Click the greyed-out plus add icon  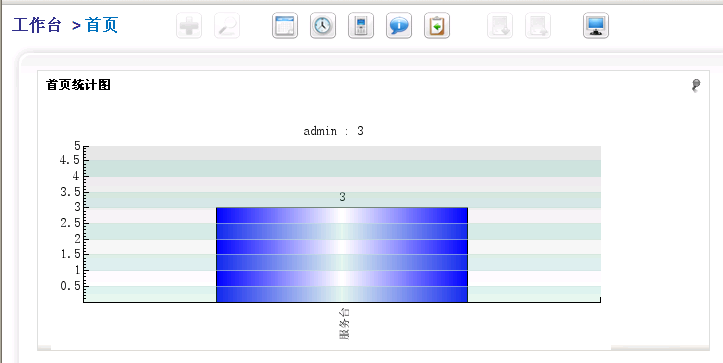pyautogui.click(x=189, y=25)
